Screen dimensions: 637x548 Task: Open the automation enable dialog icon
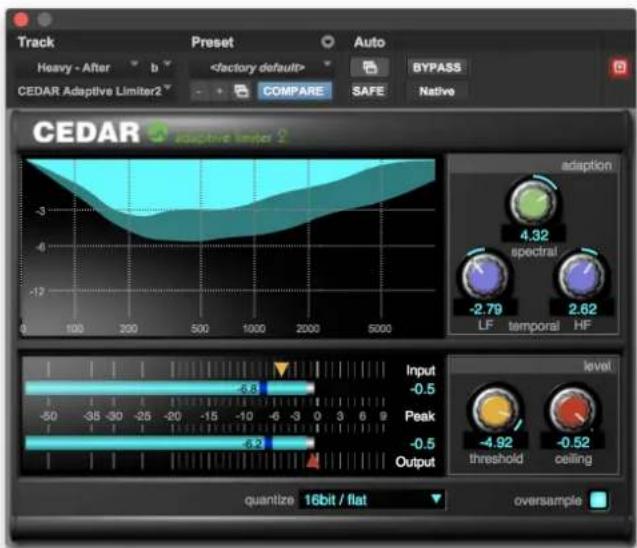(369, 67)
